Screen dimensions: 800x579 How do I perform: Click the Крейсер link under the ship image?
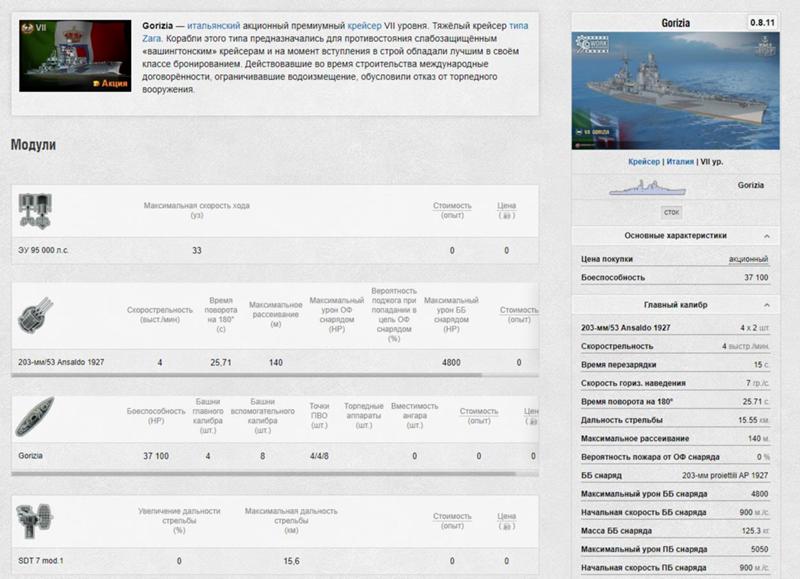tap(644, 161)
